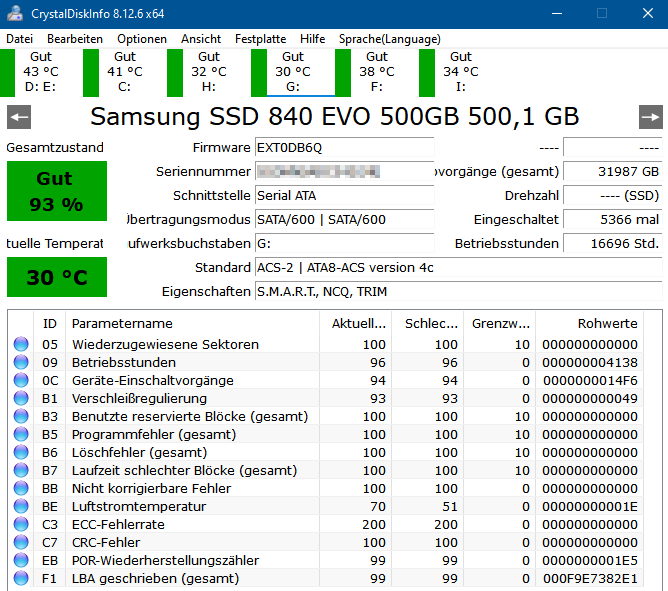Image resolution: width=668 pixels, height=591 pixels.
Task: Select disk tab C: at 41 °C
Action: click(x=124, y=72)
